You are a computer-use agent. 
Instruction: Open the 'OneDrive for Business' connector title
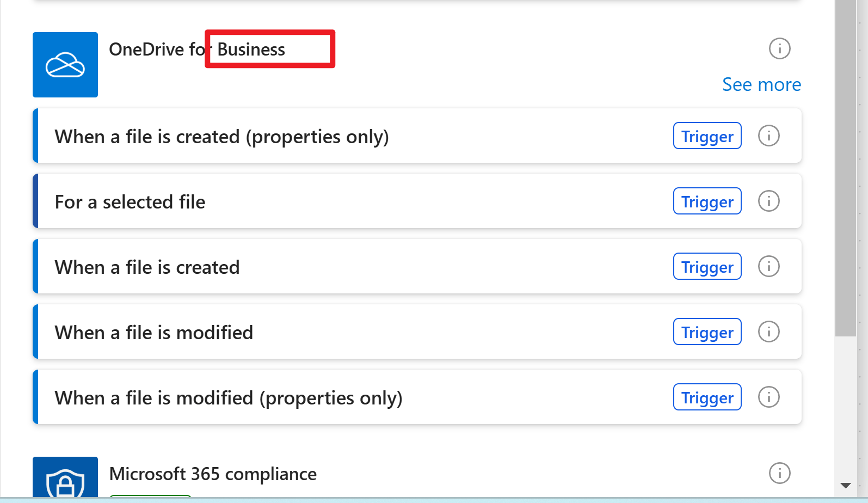point(197,49)
